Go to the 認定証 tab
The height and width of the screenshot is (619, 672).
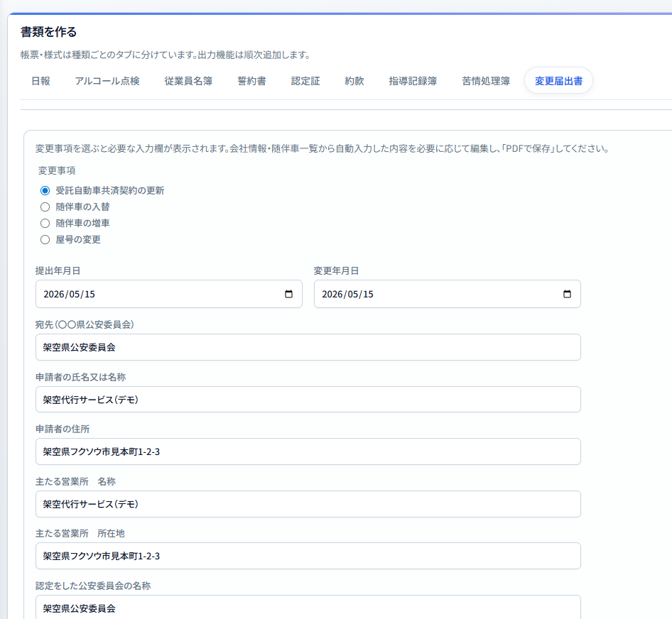[305, 80]
